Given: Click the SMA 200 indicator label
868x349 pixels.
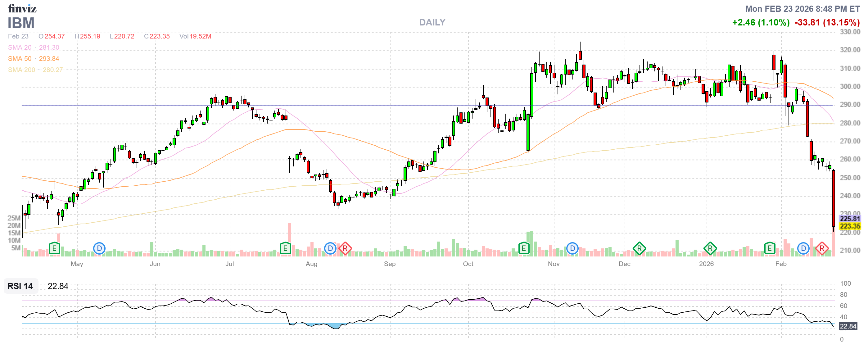Looking at the screenshot, I should [21, 70].
